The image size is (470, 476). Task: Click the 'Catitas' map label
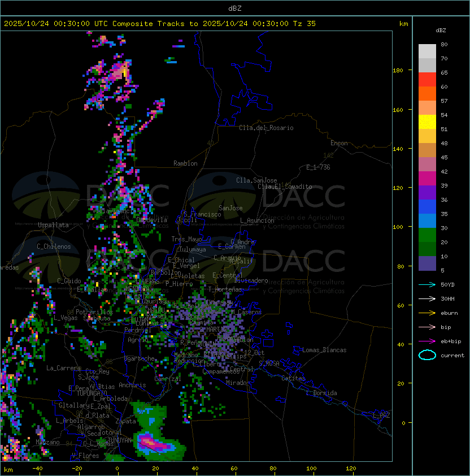[x=293, y=378]
